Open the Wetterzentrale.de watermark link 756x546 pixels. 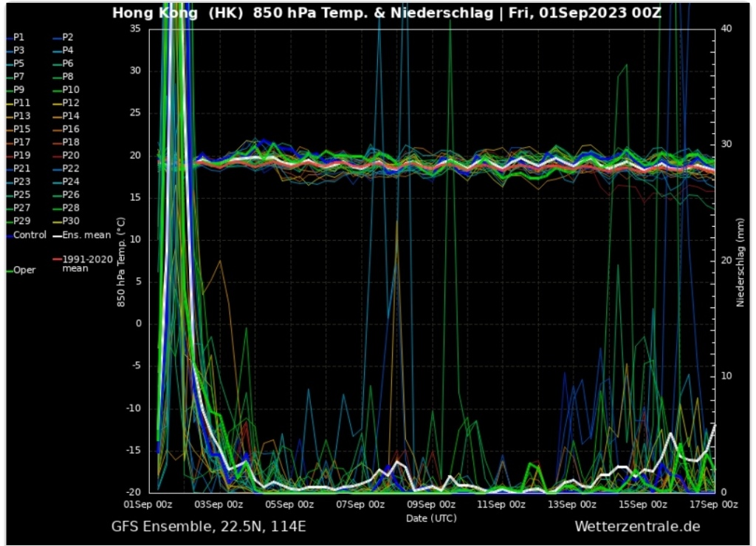[637, 527]
